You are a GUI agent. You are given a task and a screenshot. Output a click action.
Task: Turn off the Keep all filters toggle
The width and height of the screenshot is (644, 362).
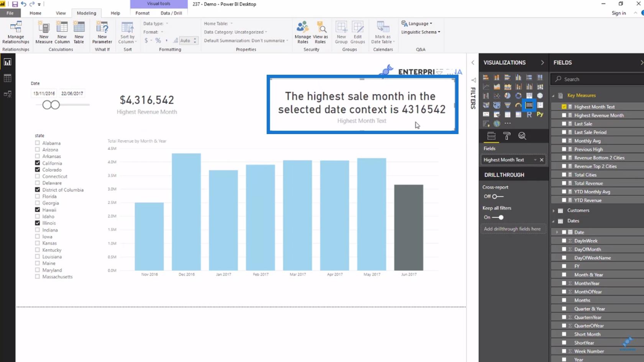pyautogui.click(x=498, y=217)
